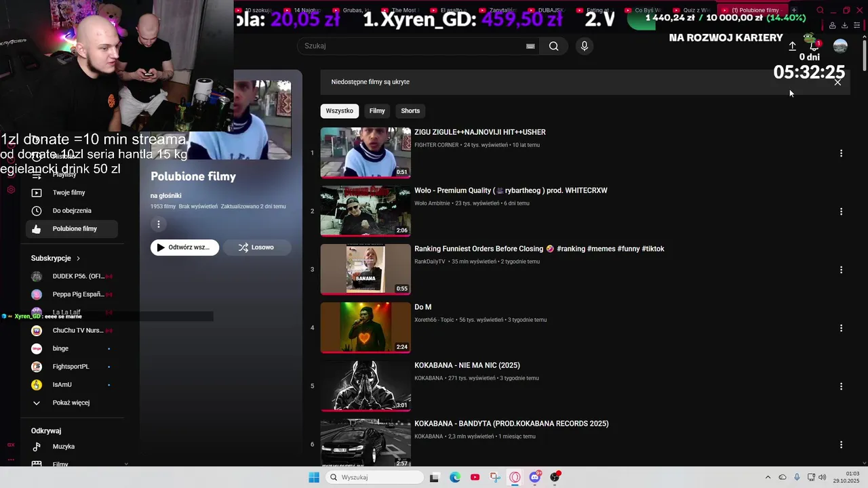Expand Pokaż więcej subscriptions
Image resolution: width=868 pixels, height=488 pixels.
click(x=71, y=403)
